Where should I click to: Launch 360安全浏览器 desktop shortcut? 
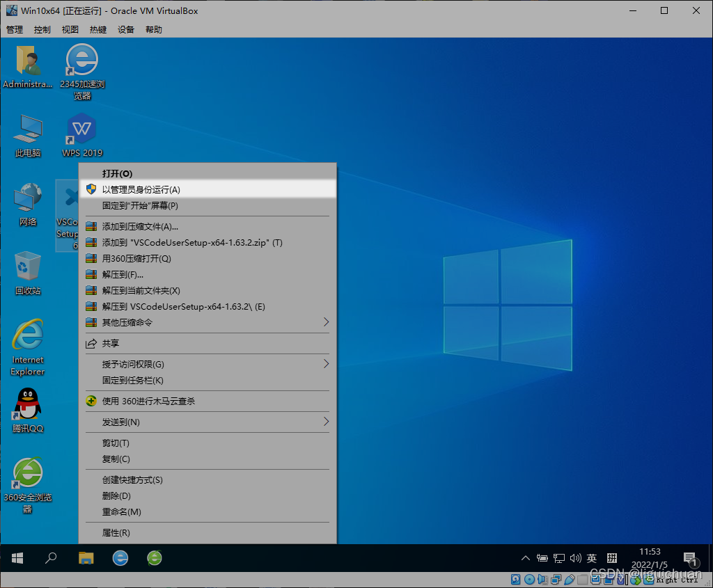point(28,485)
